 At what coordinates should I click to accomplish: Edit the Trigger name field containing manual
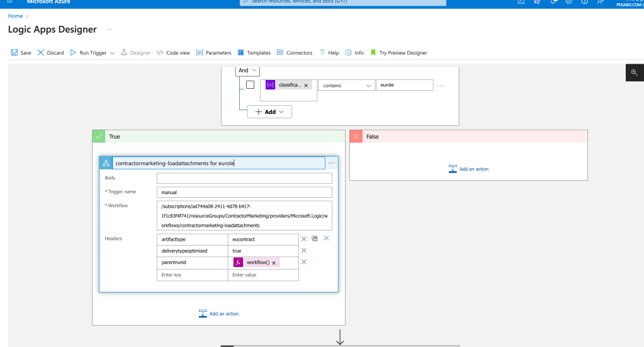[x=244, y=192]
